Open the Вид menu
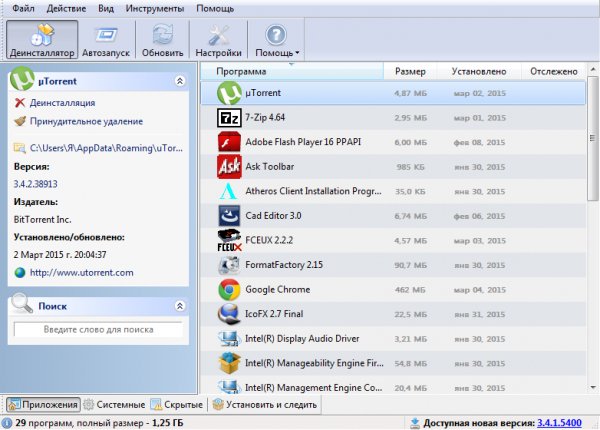The height and width of the screenshot is (430, 600). 106,8
